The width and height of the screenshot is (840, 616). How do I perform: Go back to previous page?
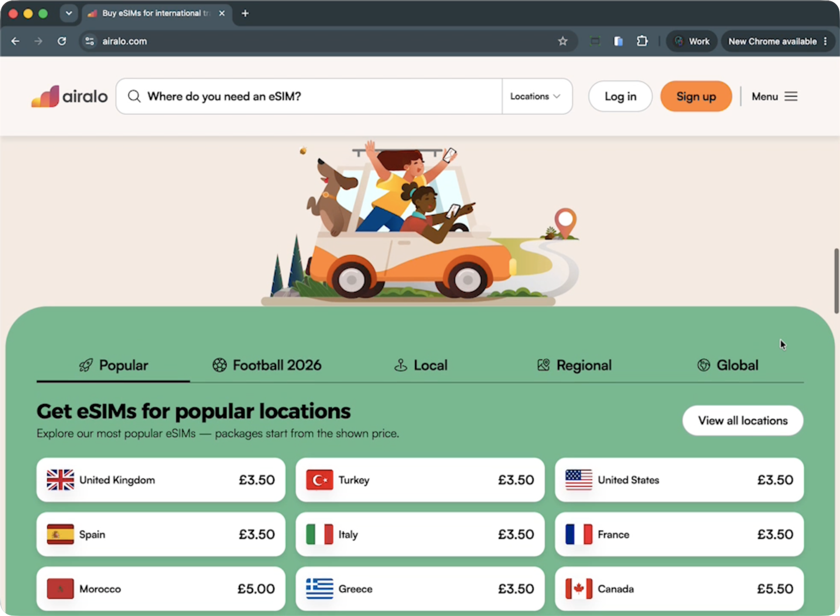pyautogui.click(x=15, y=41)
